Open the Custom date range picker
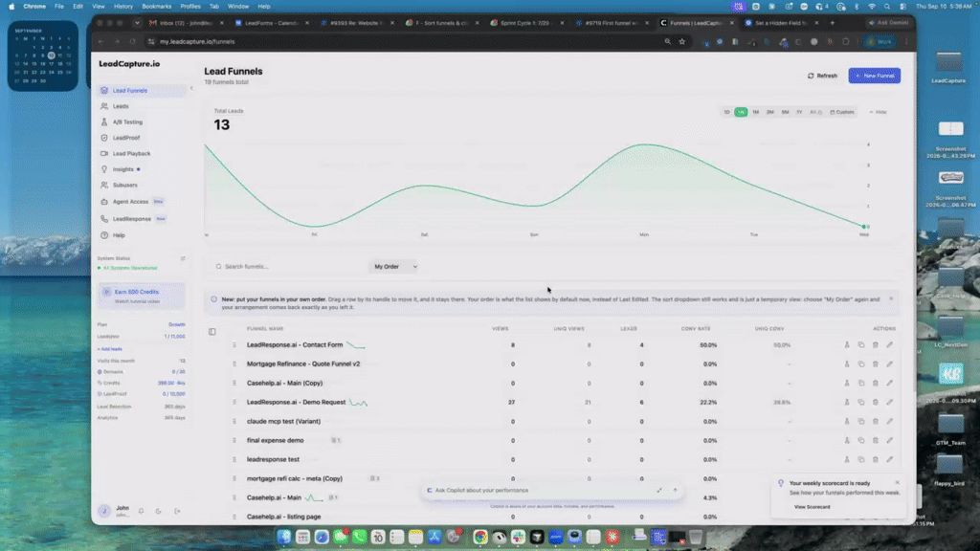 (x=842, y=112)
